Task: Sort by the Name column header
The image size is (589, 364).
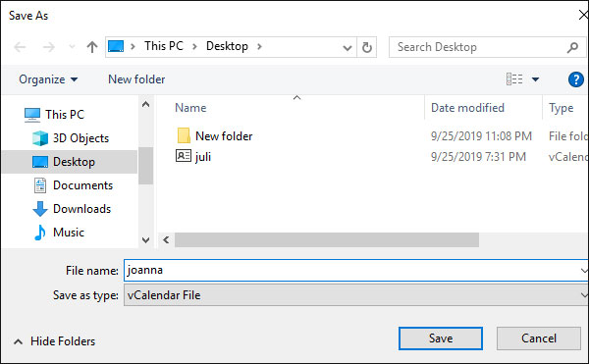Action: [190, 108]
